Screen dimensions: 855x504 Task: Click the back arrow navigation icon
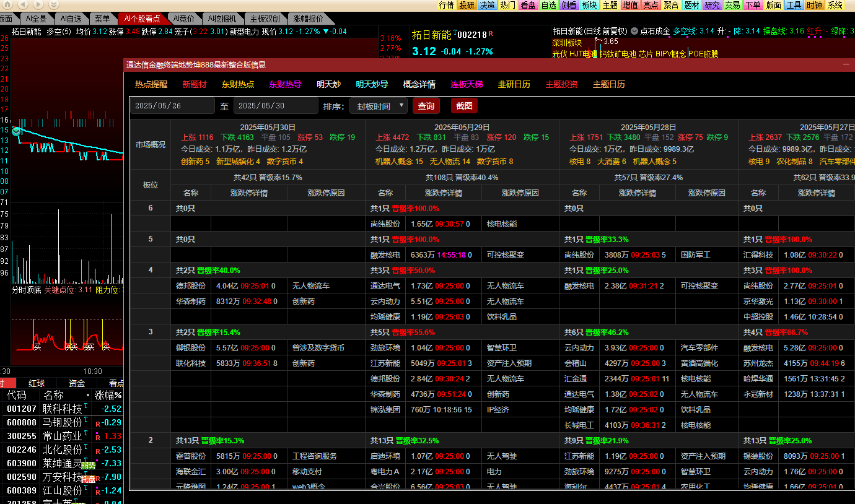(x=22, y=5)
